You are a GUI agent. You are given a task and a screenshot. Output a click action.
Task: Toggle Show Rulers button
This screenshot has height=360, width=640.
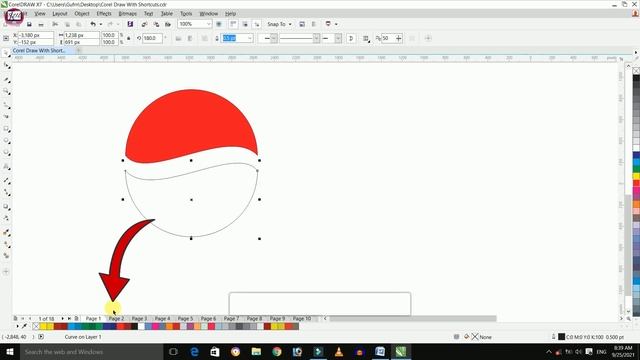click(x=233, y=24)
